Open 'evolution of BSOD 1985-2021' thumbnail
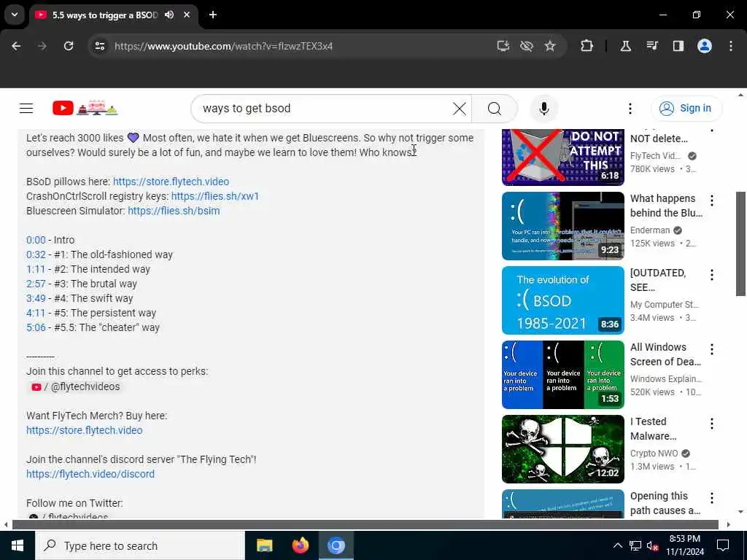The width and height of the screenshot is (747, 560). (562, 300)
